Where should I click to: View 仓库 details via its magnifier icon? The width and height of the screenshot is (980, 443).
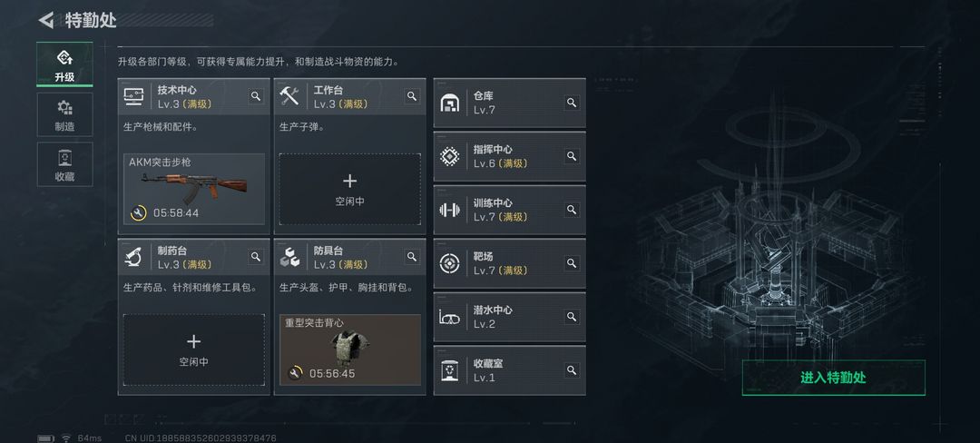pyautogui.click(x=572, y=103)
